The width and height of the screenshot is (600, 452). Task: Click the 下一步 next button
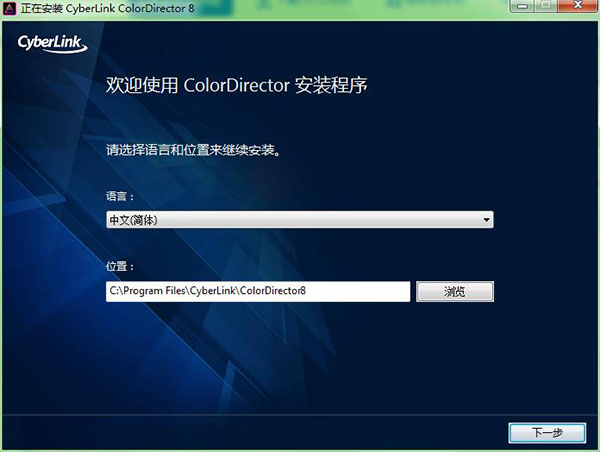point(547,433)
